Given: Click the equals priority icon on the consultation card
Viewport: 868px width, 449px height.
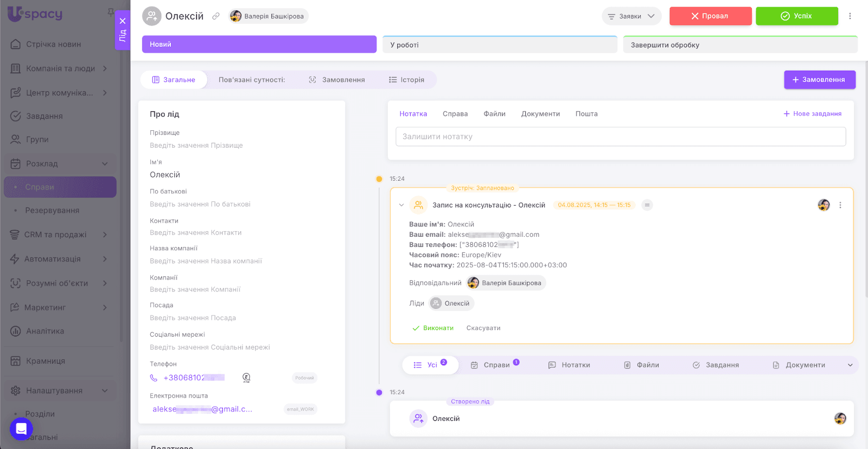Looking at the screenshot, I should [x=647, y=205].
